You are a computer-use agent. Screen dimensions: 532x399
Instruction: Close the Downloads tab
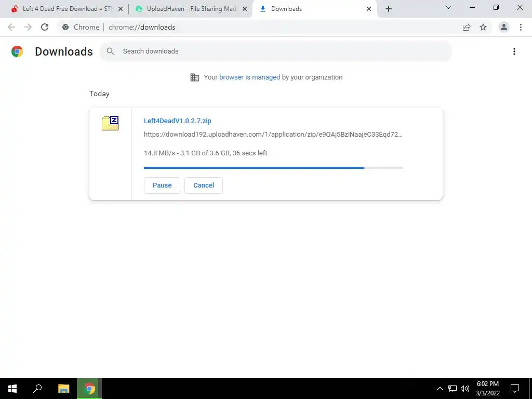point(369,9)
